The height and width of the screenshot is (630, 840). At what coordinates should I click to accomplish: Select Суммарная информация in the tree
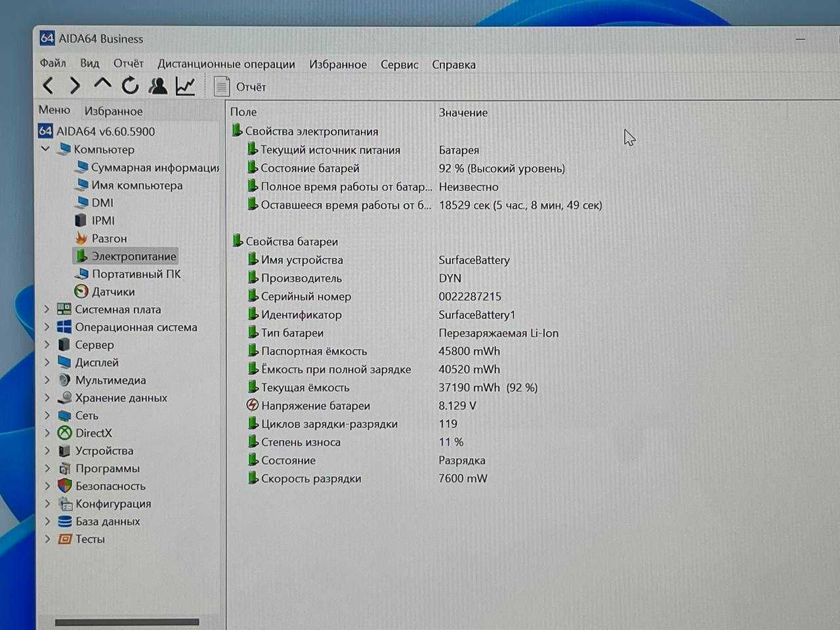pos(147,167)
